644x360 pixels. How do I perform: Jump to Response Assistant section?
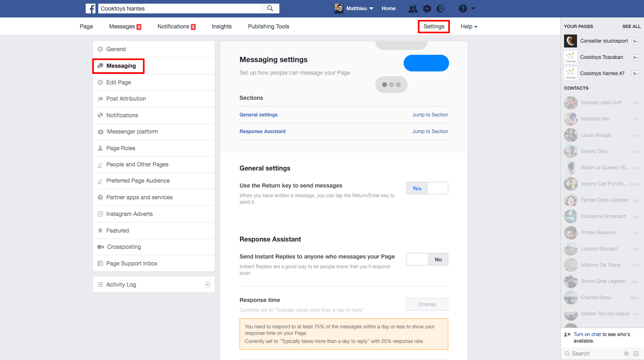(x=430, y=131)
